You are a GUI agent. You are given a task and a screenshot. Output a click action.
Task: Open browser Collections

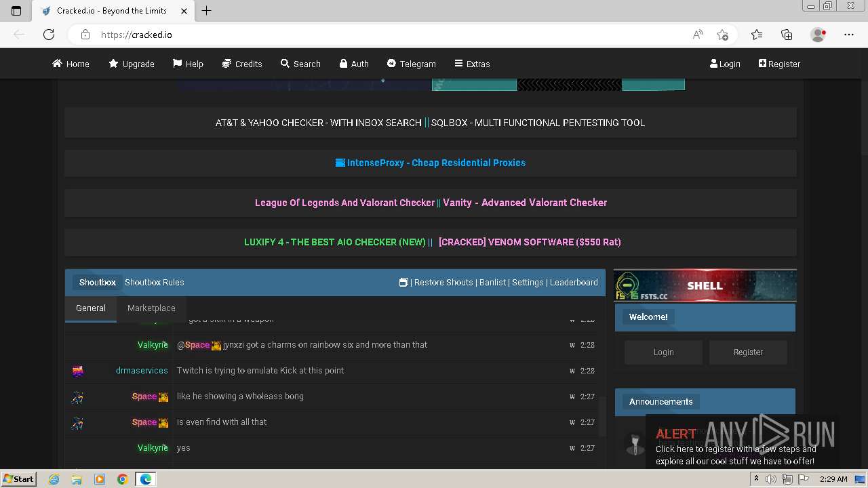[787, 35]
